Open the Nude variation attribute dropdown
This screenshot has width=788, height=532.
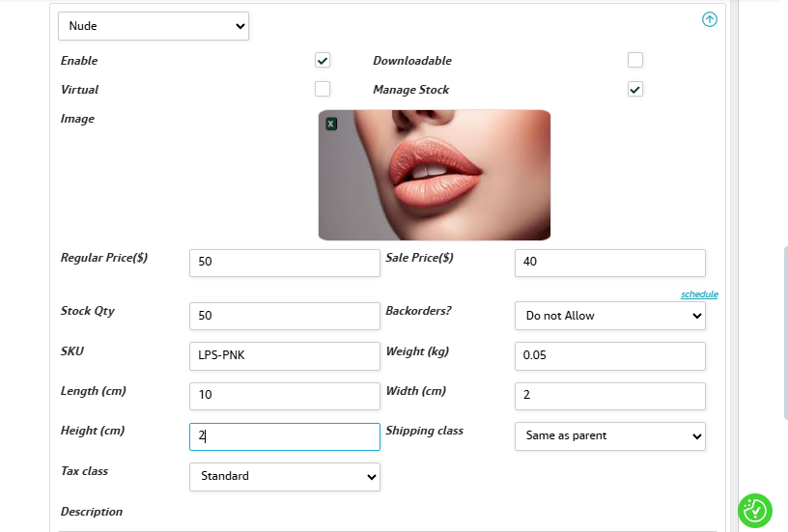[x=154, y=26]
